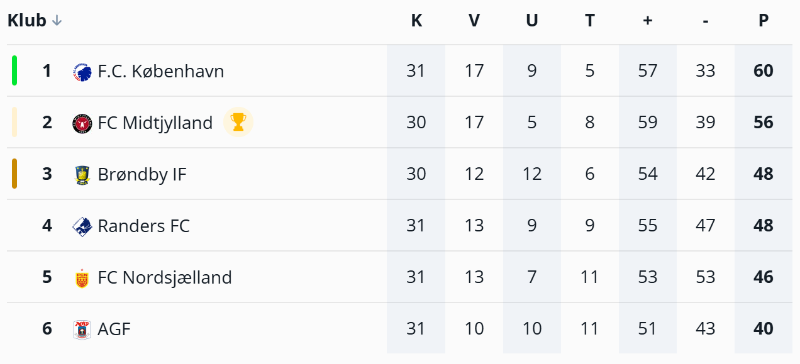Open the Brøndby IF team link
This screenshot has width=800, height=364.
point(142,175)
